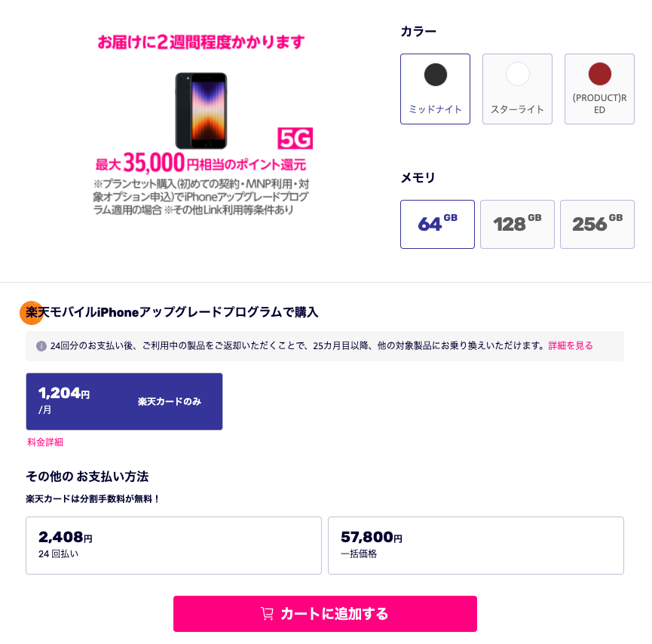Select 128GB memory option
Screen dimensions: 652x644
click(517, 224)
